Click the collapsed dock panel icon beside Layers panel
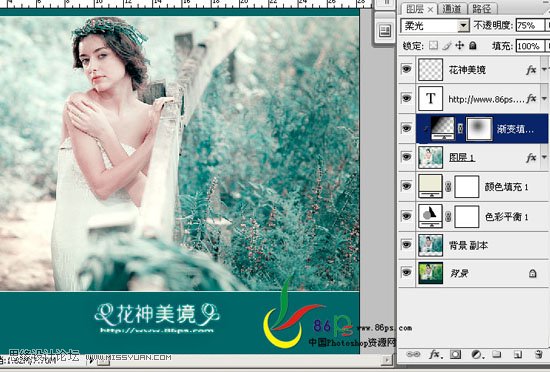 pos(385,31)
